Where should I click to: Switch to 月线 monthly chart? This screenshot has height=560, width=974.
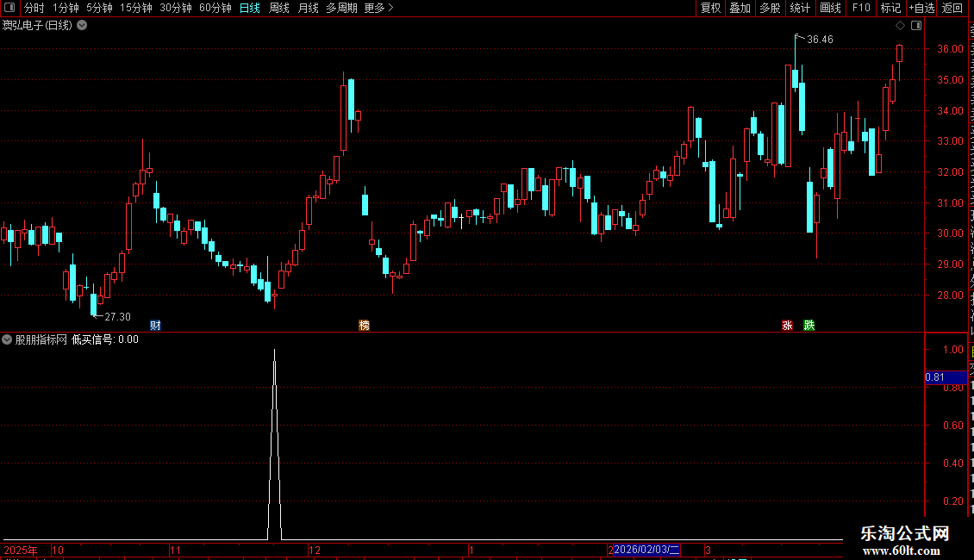pos(308,8)
